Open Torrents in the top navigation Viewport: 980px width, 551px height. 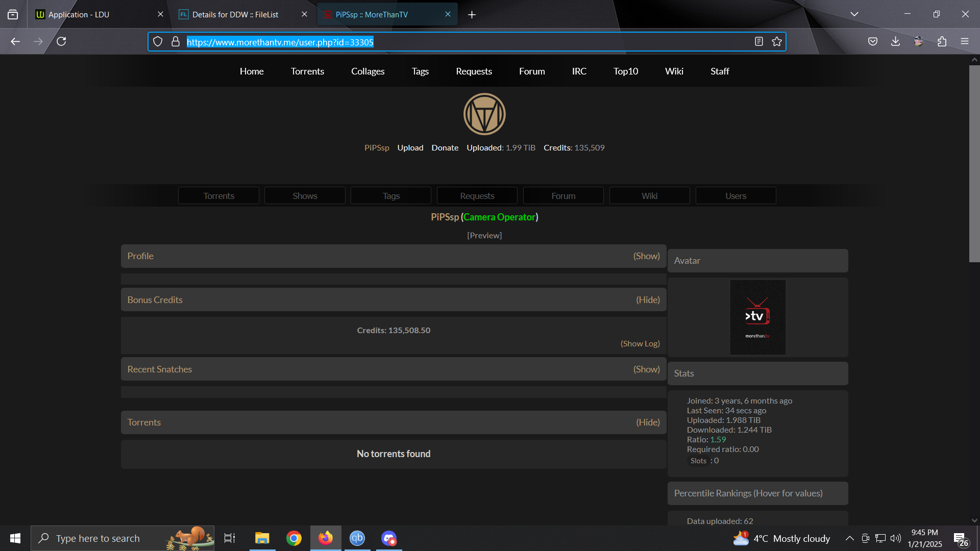[x=307, y=71]
